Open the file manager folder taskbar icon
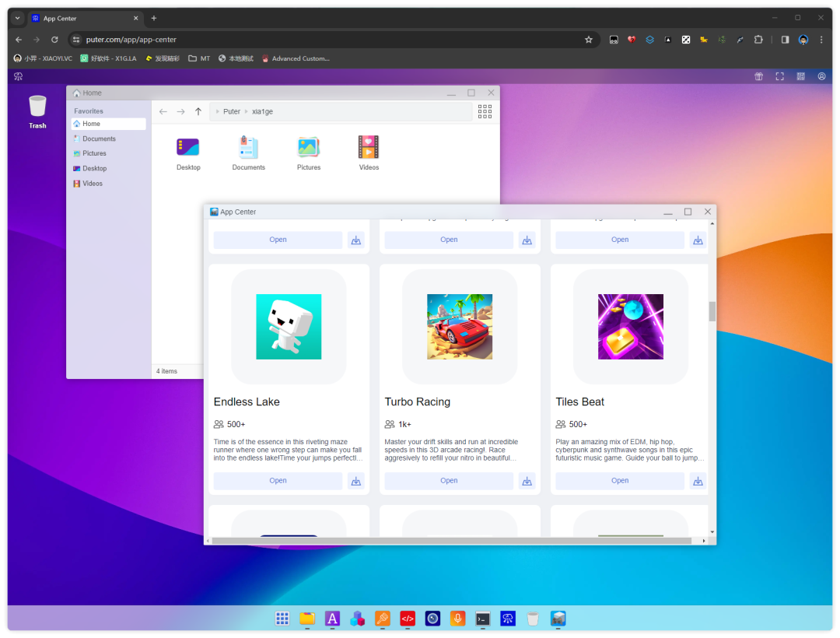This screenshot has width=840, height=638. 307,619
